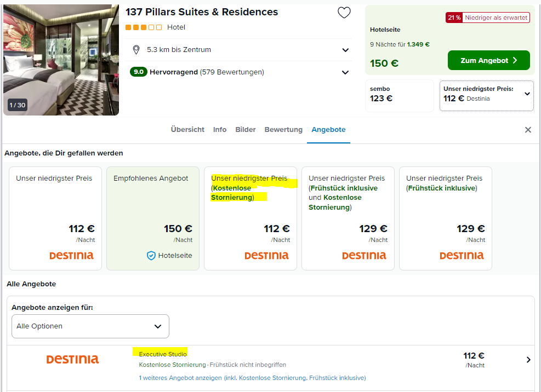This screenshot has height=392, width=541.
Task: Save hotel with the heart icon
Action: pos(344,13)
